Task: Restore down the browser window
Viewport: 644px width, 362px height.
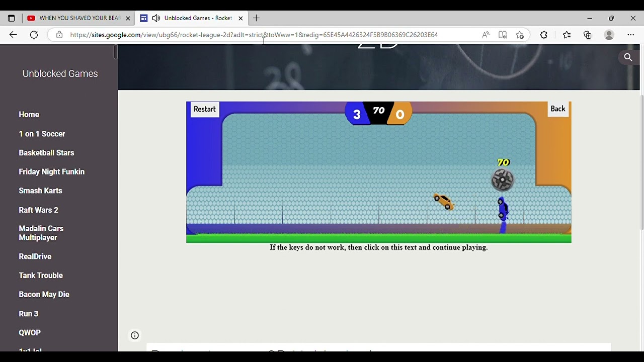Action: tap(611, 18)
